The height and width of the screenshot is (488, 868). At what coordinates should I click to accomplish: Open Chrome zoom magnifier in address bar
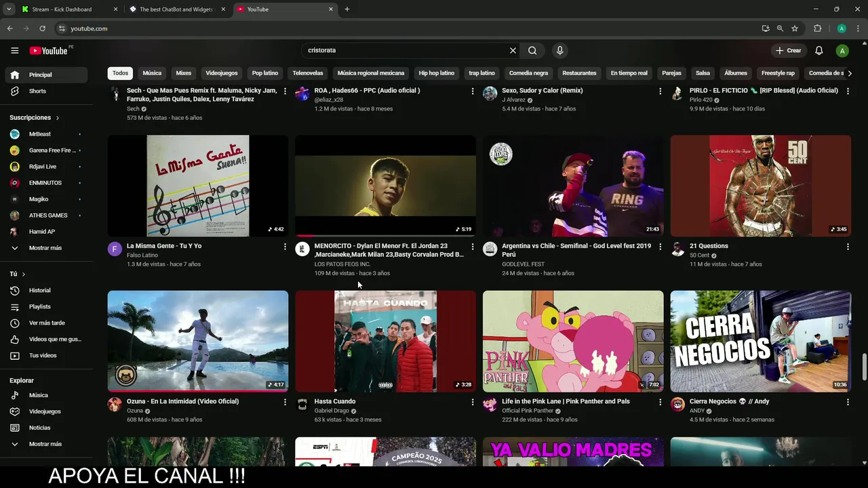point(780,28)
